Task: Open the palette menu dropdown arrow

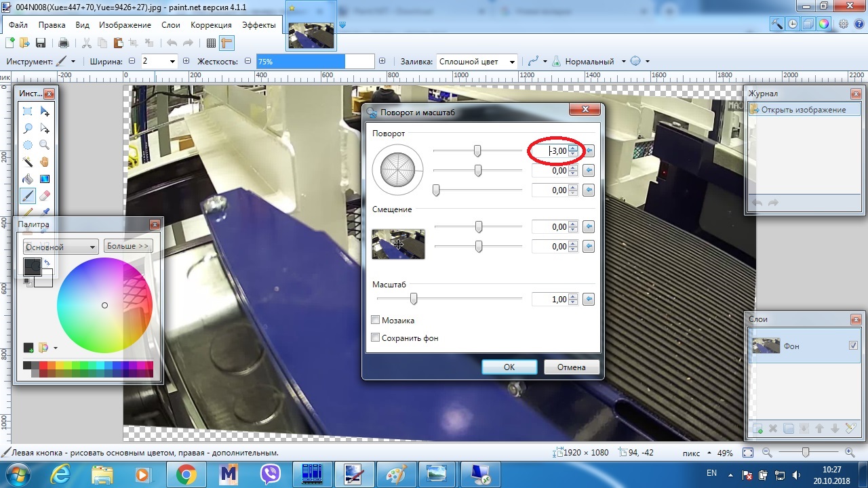Action: pyautogui.click(x=55, y=348)
